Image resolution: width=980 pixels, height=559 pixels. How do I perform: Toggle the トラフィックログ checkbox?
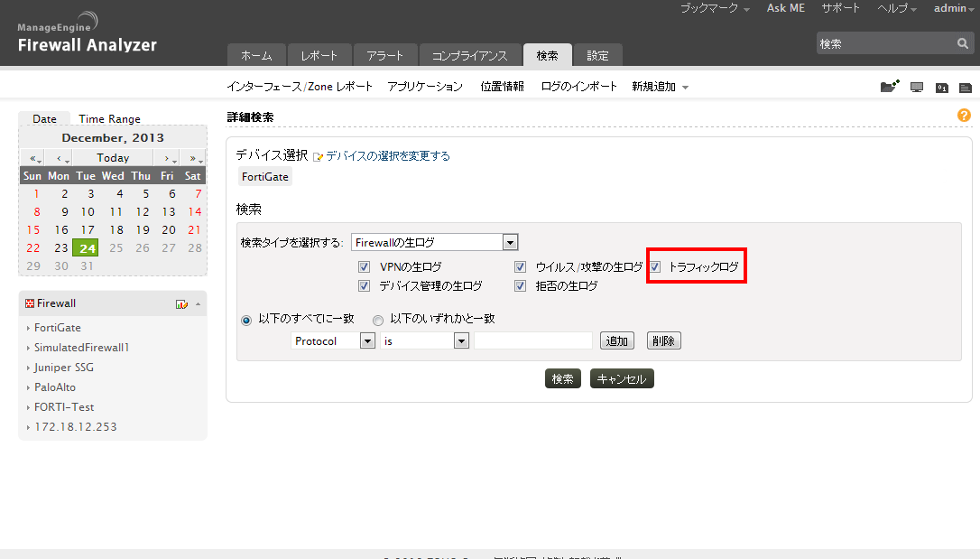[654, 267]
